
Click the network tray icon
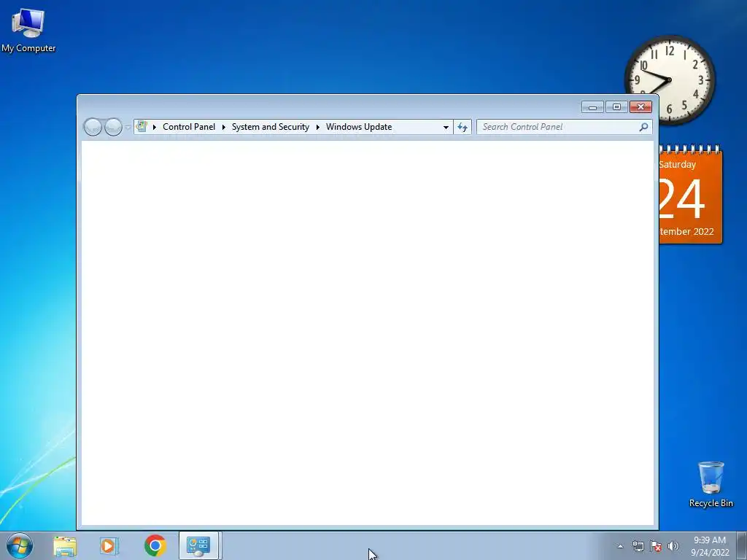pyautogui.click(x=638, y=546)
